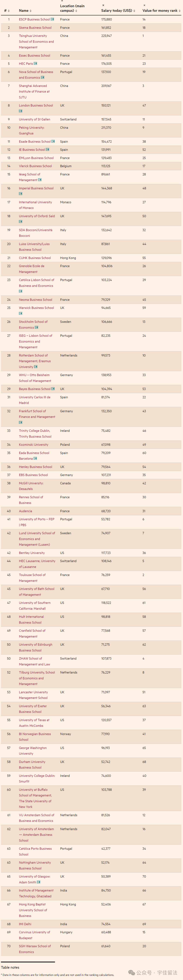This screenshot has height=980, width=183.
Task: Open the Corvinus University of Budapest link
Action: (35, 935)
